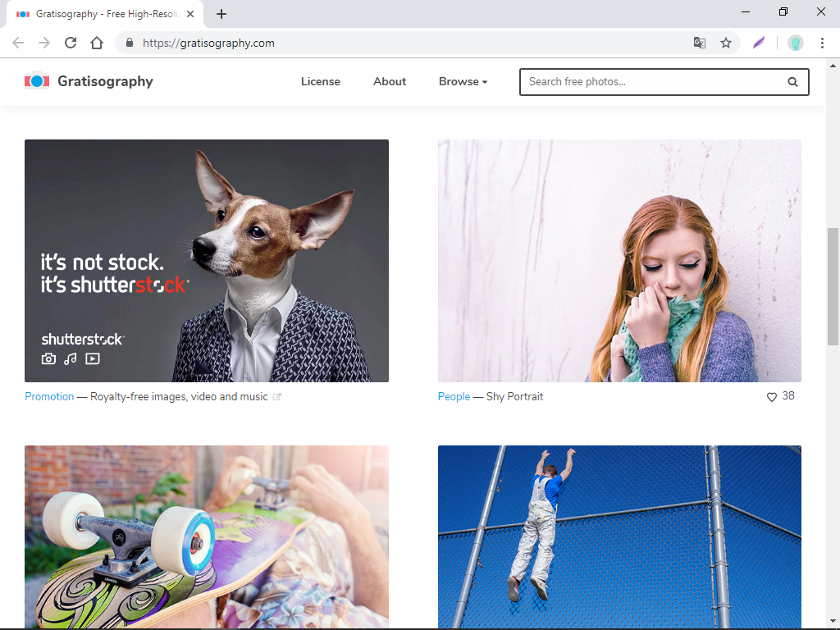
Task: Click the address bar URL
Action: (x=208, y=43)
